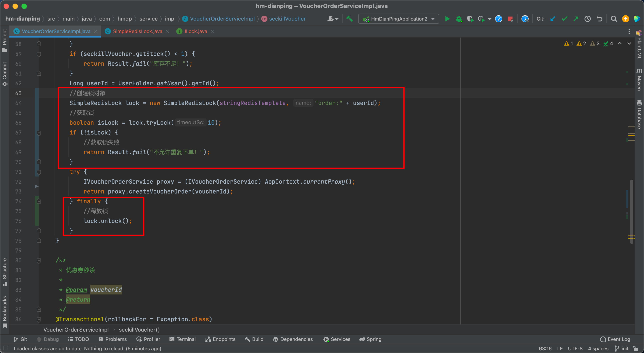Screen dimensions: 644x353
Task: Show Git history clock icon
Action: (x=587, y=19)
